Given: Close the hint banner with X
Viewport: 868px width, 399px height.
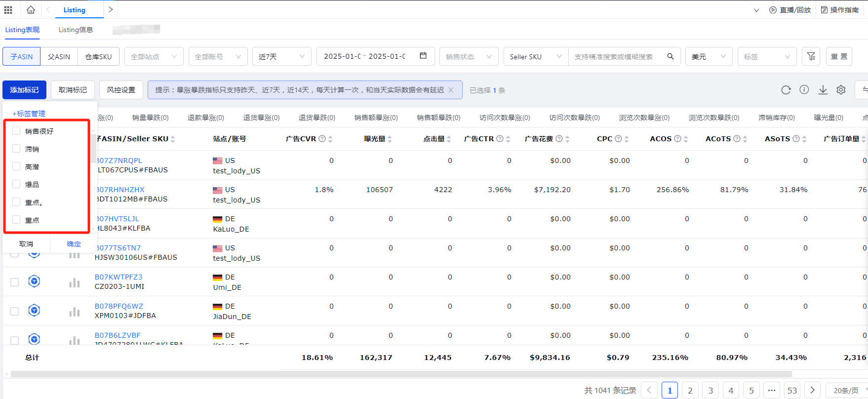Looking at the screenshot, I should click(x=451, y=90).
